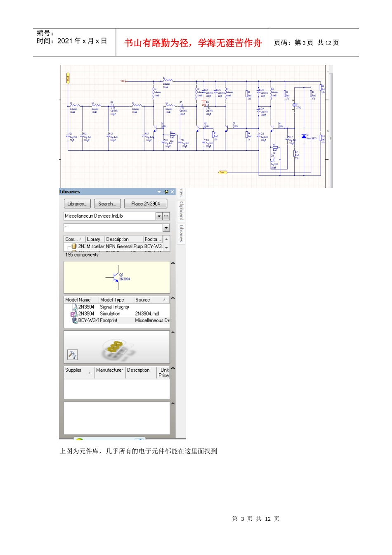Collapse the supplier information pane
This screenshot has height=555, width=392.
point(173,368)
